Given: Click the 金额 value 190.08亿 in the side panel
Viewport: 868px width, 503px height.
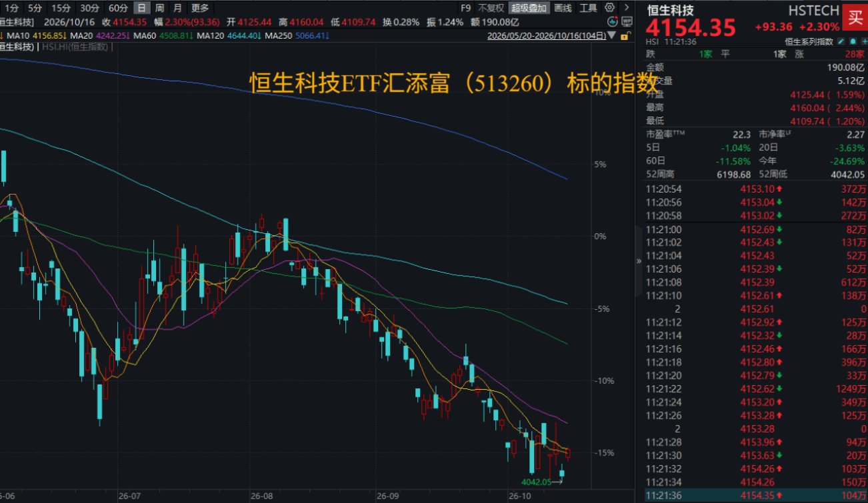Looking at the screenshot, I should click(845, 67).
